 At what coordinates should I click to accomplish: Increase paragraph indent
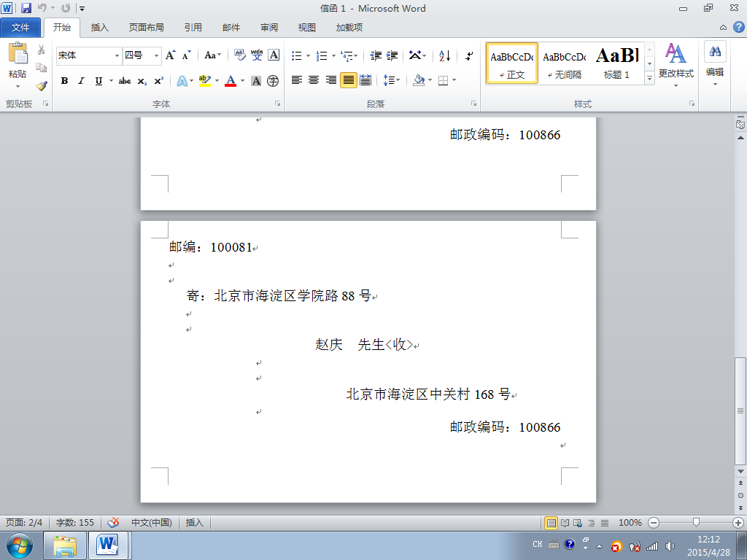pyautogui.click(x=392, y=55)
